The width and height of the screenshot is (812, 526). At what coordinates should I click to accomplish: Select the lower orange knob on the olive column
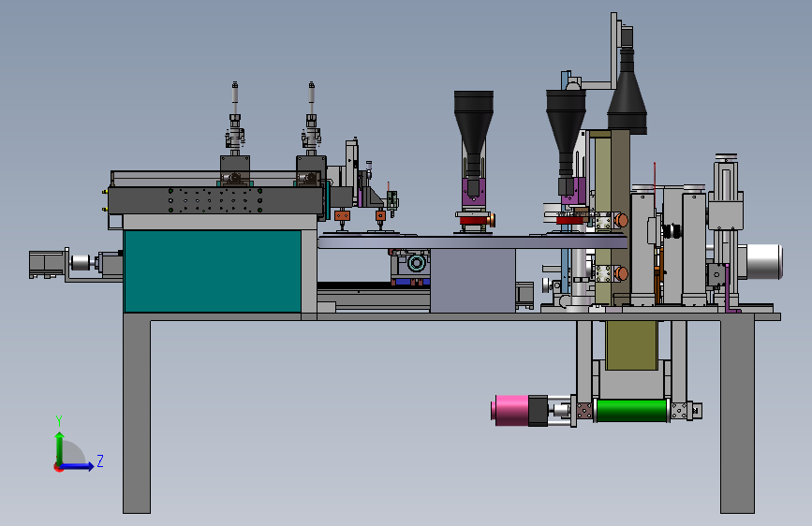pos(621,273)
